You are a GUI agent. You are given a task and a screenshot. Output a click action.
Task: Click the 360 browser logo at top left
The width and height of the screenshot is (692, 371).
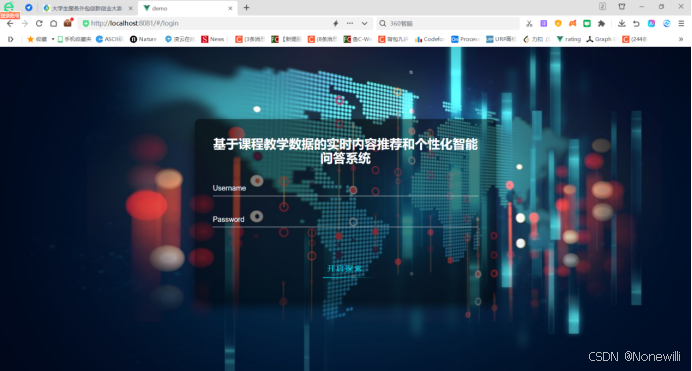(9, 6)
